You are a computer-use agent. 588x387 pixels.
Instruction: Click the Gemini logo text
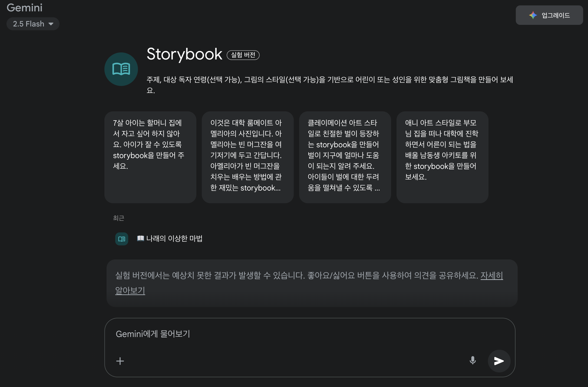pos(25,8)
